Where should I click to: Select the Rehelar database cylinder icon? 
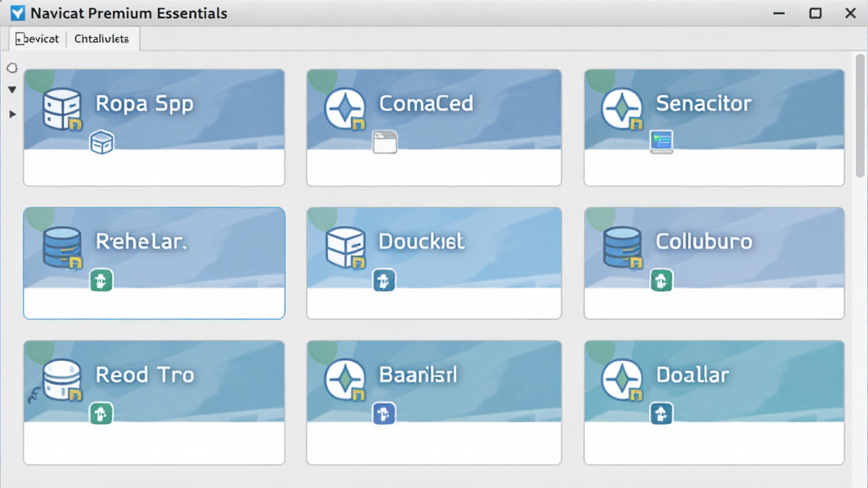point(62,247)
